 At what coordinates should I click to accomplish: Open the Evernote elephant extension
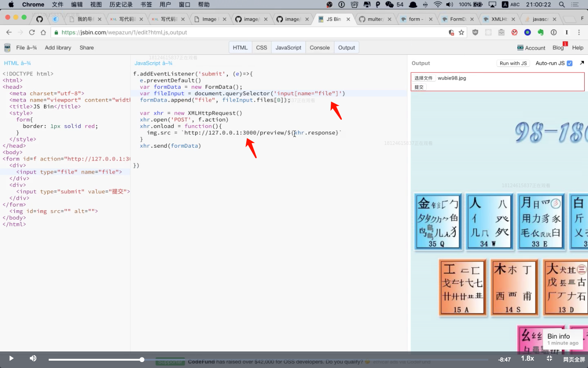pos(541,32)
